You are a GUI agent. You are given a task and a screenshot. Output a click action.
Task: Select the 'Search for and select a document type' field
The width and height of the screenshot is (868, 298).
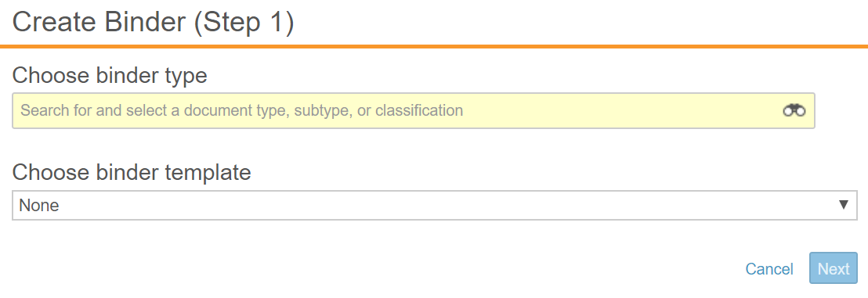[x=414, y=110]
